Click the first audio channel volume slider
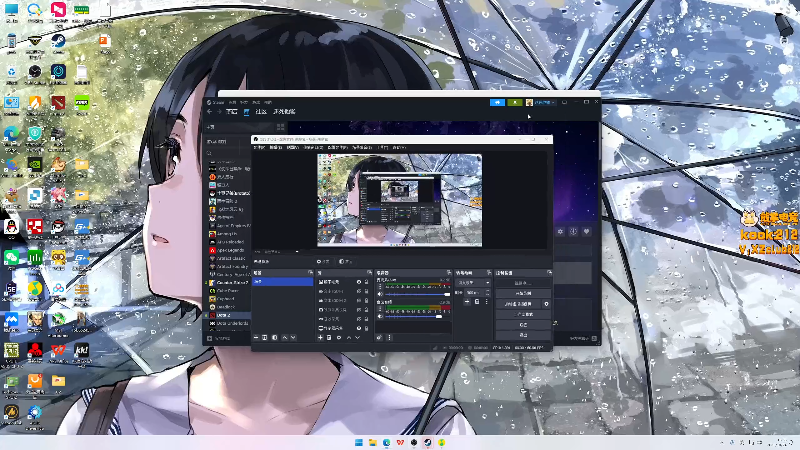Screen dimensions: 800x450 [x=418, y=294]
